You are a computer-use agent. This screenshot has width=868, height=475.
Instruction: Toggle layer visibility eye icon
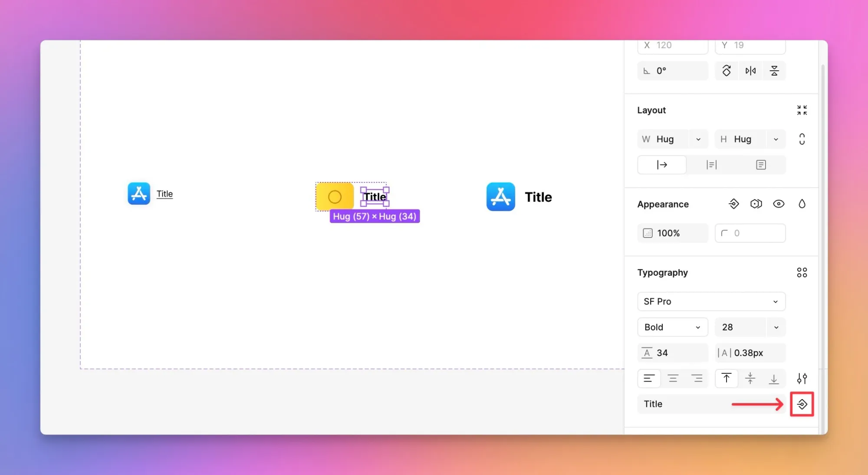779,204
